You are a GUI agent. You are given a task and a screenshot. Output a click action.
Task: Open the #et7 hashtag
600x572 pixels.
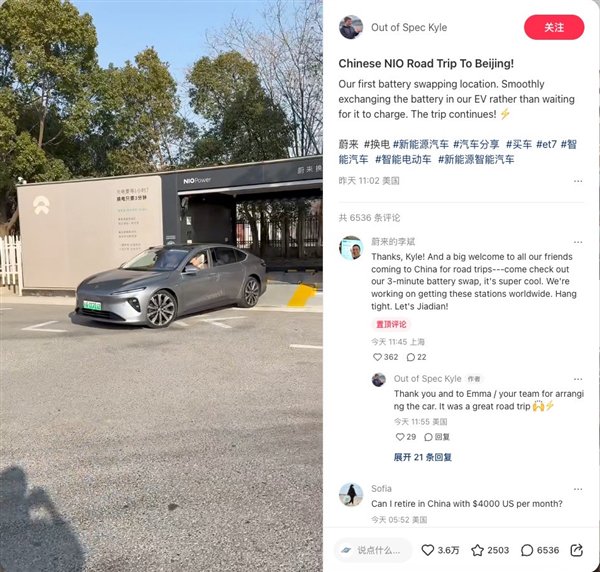pos(546,144)
